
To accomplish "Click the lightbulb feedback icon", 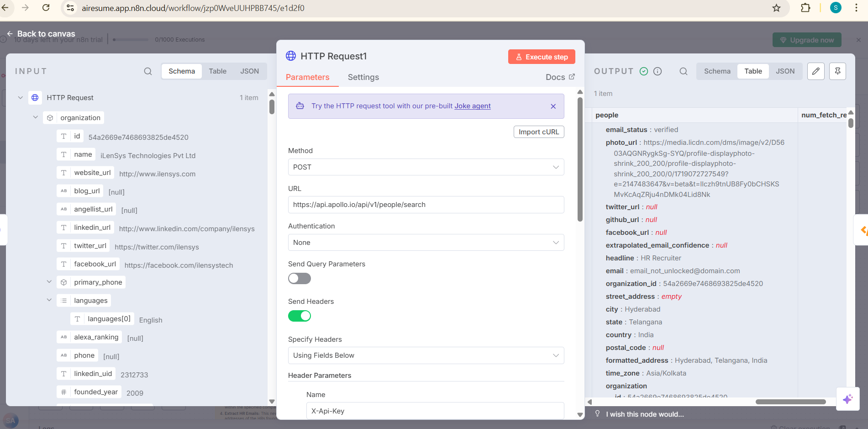I will (x=598, y=413).
